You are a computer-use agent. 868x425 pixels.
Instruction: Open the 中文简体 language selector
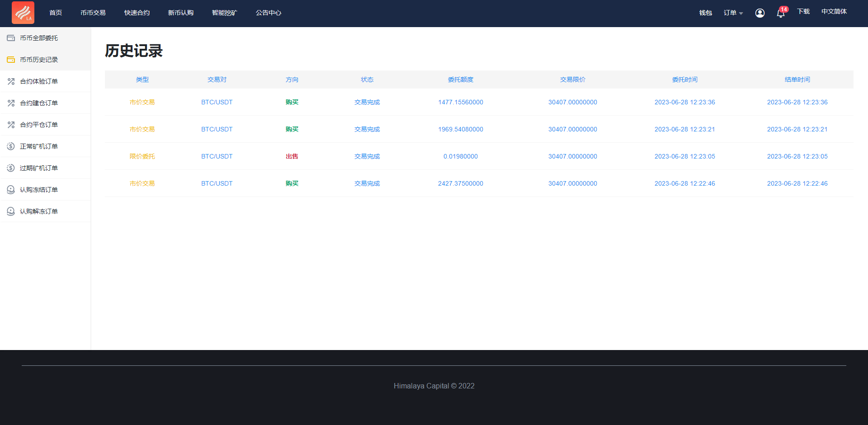coord(834,12)
